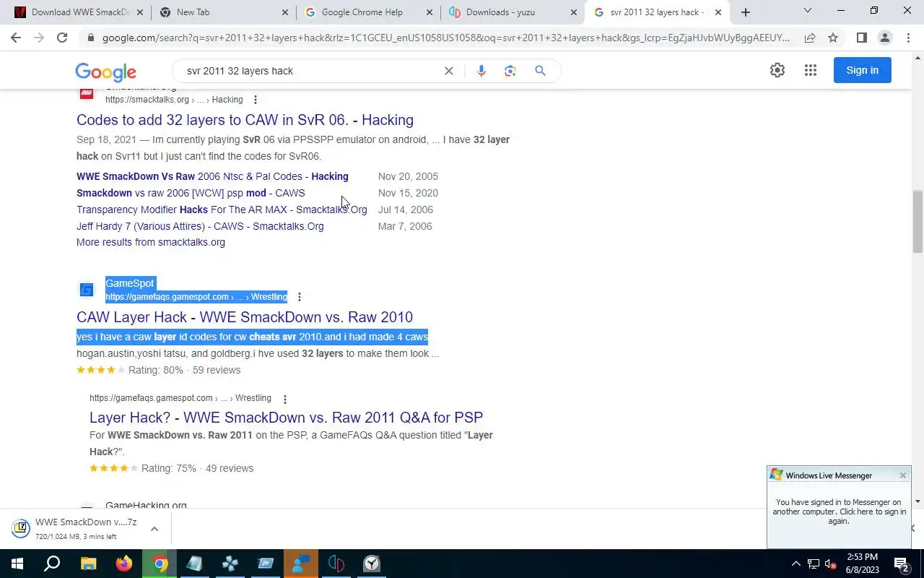924x578 pixels.
Task: Share this page from the address bar
Action: click(x=810, y=38)
